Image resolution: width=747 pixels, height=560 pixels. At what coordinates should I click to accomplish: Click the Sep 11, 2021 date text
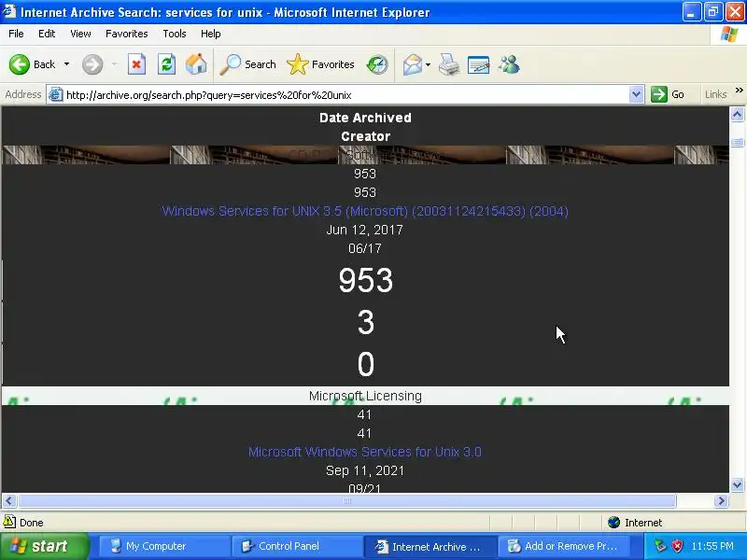(x=365, y=470)
